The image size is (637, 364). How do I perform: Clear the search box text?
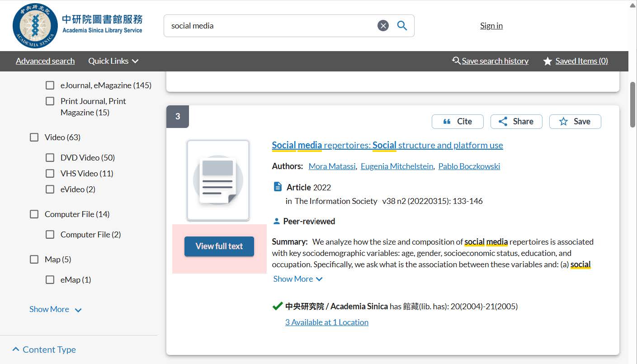[383, 26]
